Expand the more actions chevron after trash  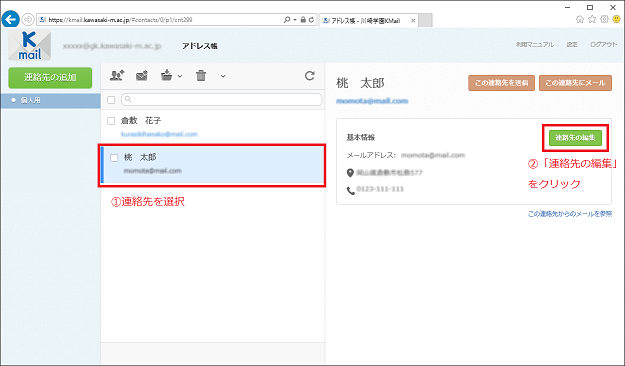tap(223, 76)
